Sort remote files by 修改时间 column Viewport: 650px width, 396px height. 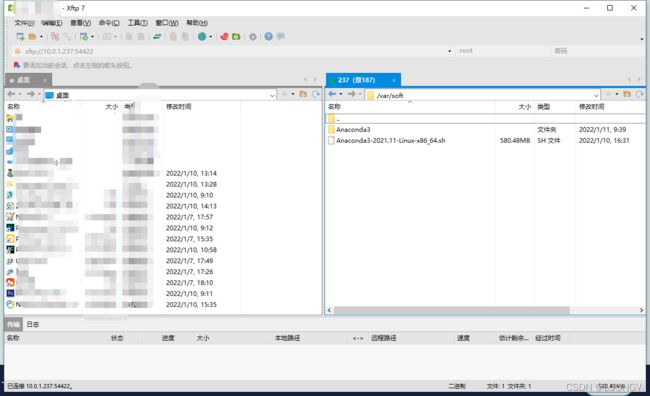click(592, 107)
